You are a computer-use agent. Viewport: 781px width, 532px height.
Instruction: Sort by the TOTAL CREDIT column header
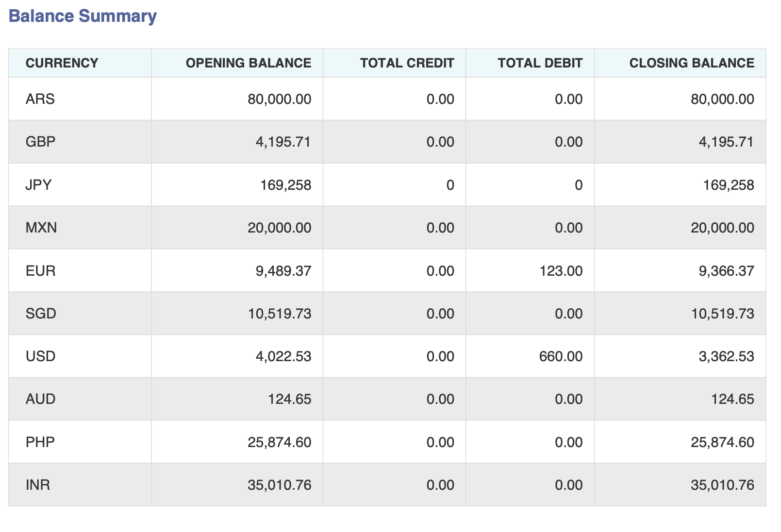click(x=407, y=63)
